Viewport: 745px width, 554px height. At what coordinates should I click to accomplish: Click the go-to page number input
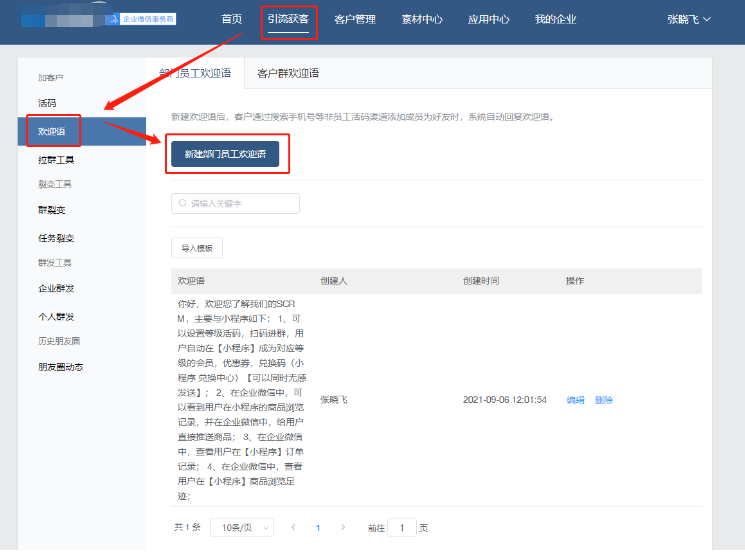point(402,527)
